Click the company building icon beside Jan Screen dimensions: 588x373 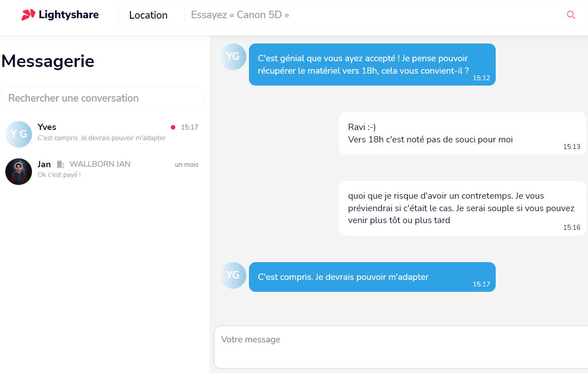pos(60,165)
